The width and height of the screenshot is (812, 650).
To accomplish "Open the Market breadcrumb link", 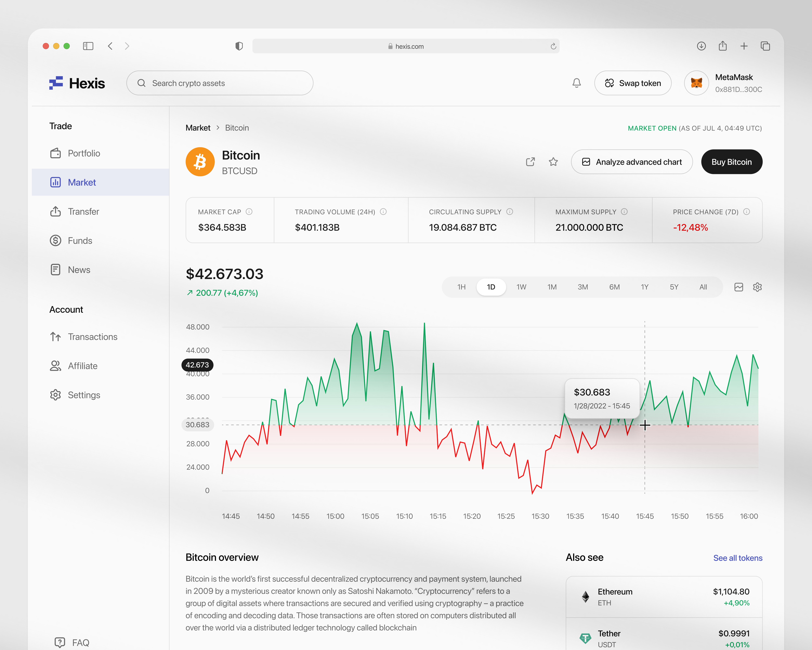I will click(198, 128).
